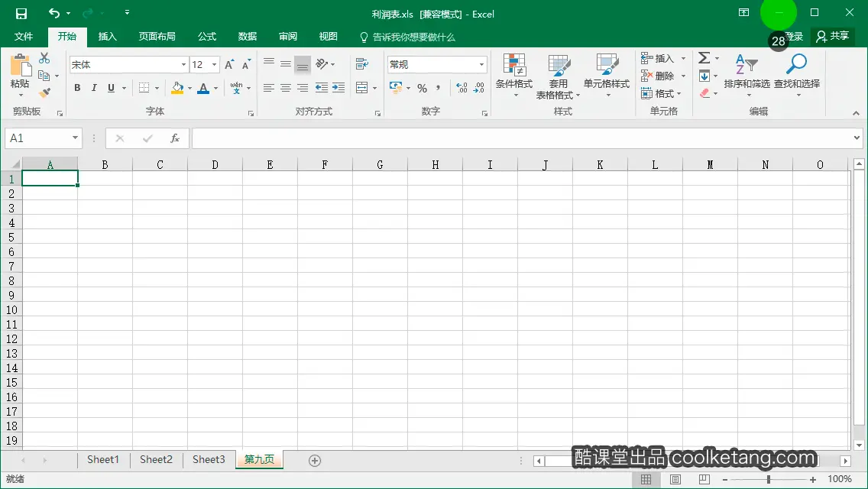Click the increase decimal icon
The width and height of the screenshot is (868, 489).
462,88
